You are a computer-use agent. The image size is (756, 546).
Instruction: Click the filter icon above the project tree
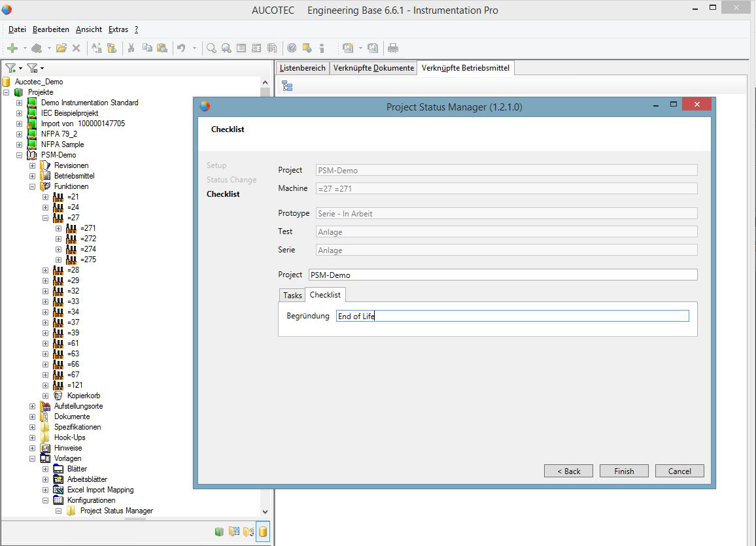pos(9,67)
